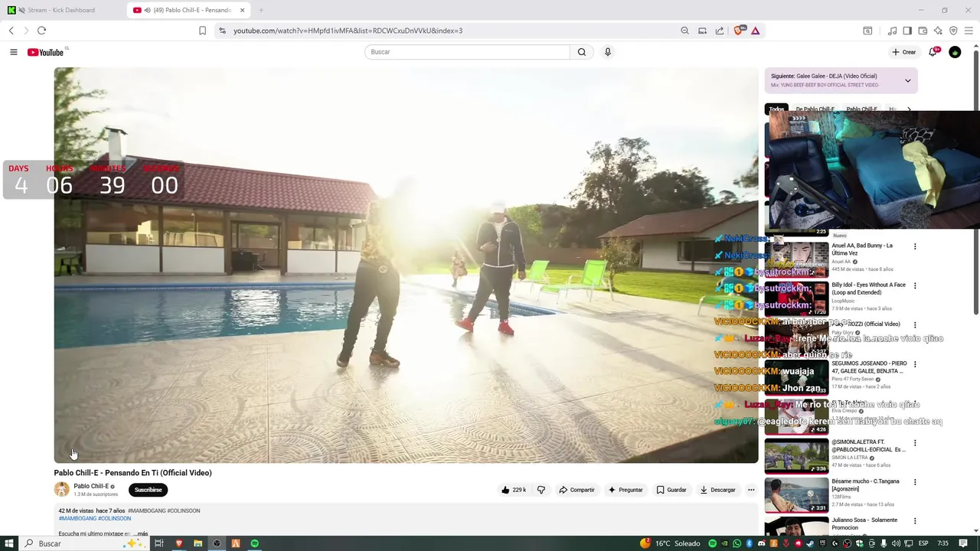Open a new browser tab
980x551 pixels.
[261, 10]
